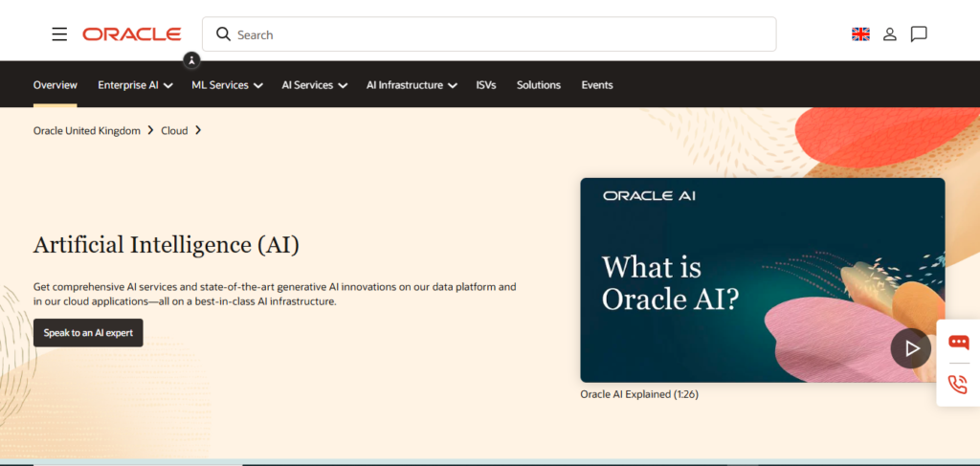Open the UK flag country selector
Screen dimensions: 980x466
pos(860,34)
